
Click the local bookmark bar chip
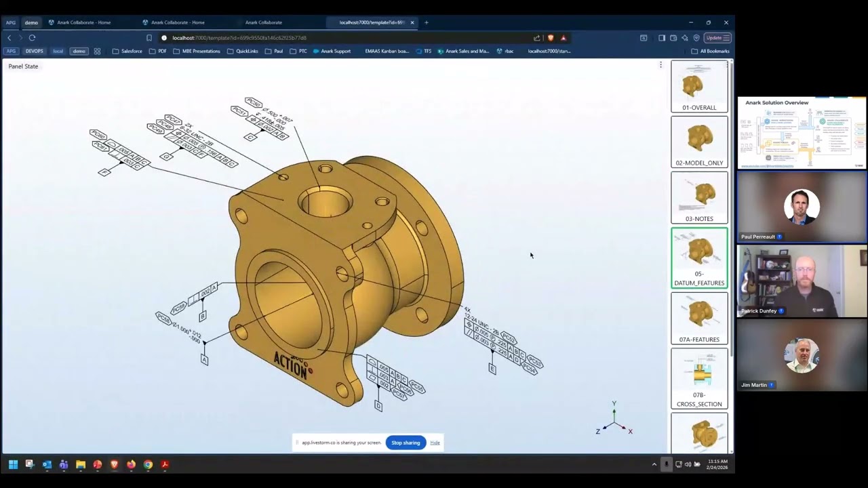point(58,51)
